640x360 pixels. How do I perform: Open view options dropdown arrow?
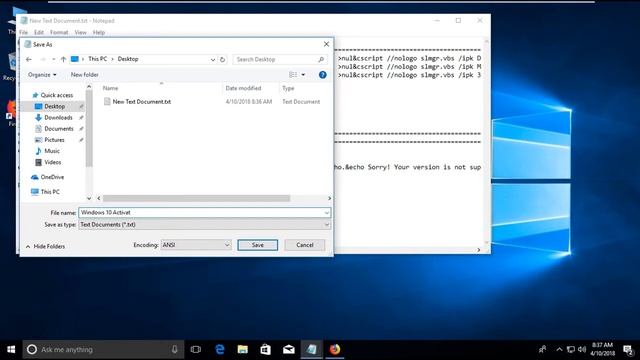tap(303, 75)
